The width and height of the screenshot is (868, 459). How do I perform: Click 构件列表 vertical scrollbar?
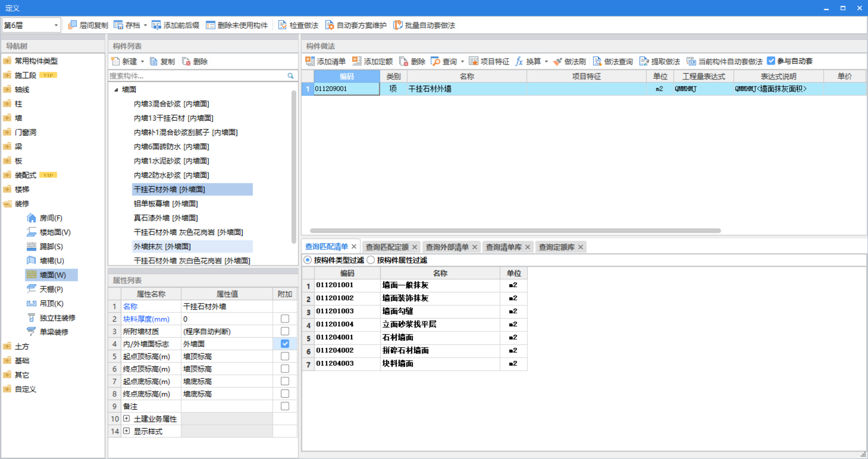294,166
